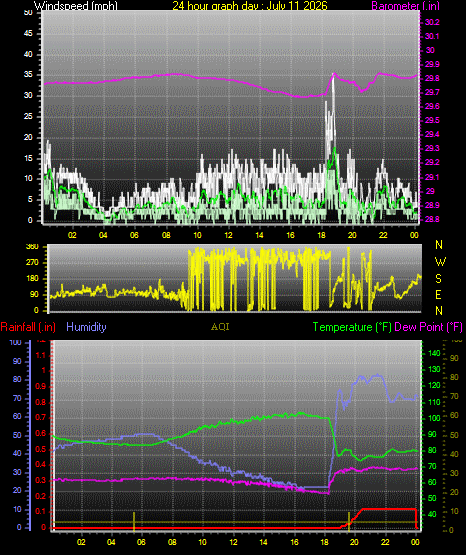The height and width of the screenshot is (555, 466).
Task: Click the 'Rainfall (.in)' legend label
Action: click(28, 327)
